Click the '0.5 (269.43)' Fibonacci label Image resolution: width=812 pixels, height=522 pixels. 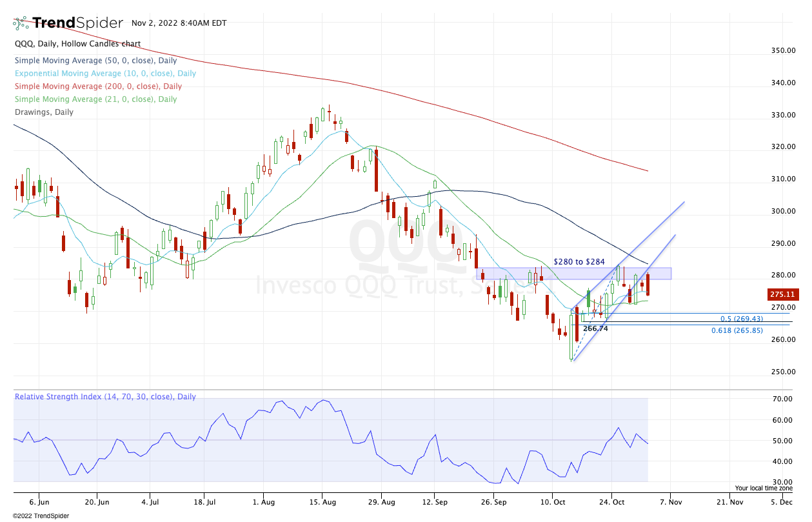coord(742,319)
